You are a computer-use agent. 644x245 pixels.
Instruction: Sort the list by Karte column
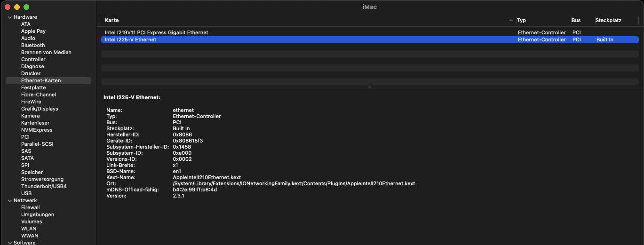tap(112, 21)
